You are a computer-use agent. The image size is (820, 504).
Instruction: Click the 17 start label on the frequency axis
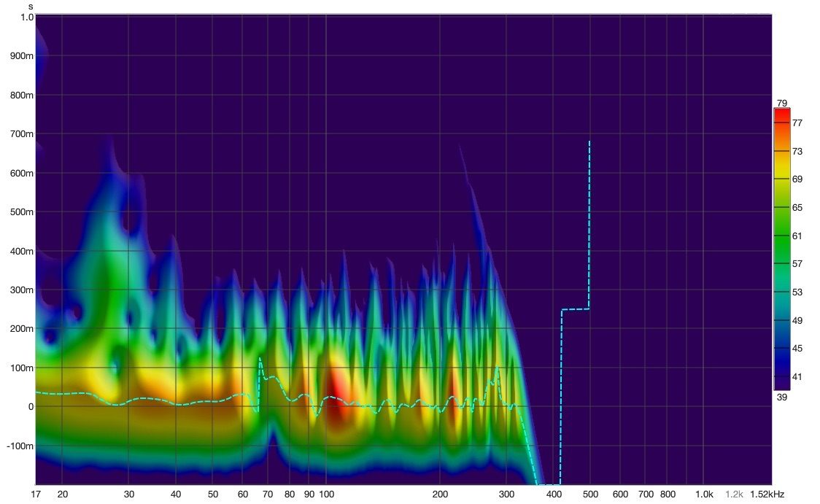click(x=36, y=495)
